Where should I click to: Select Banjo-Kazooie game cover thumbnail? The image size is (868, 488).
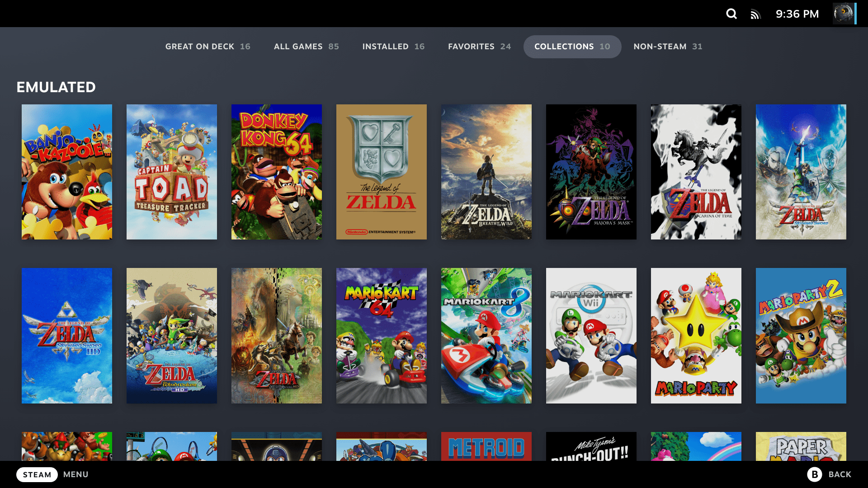pyautogui.click(x=67, y=172)
